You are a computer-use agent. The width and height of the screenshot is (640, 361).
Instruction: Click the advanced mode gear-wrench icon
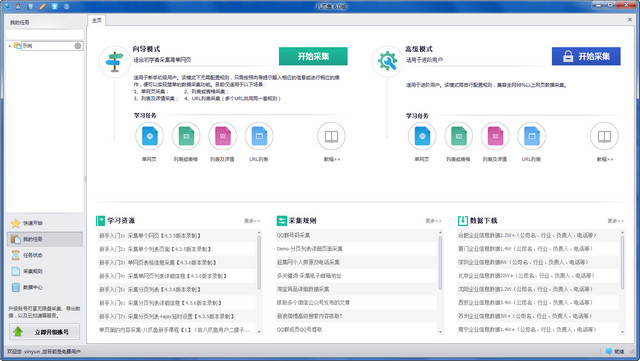click(x=387, y=61)
